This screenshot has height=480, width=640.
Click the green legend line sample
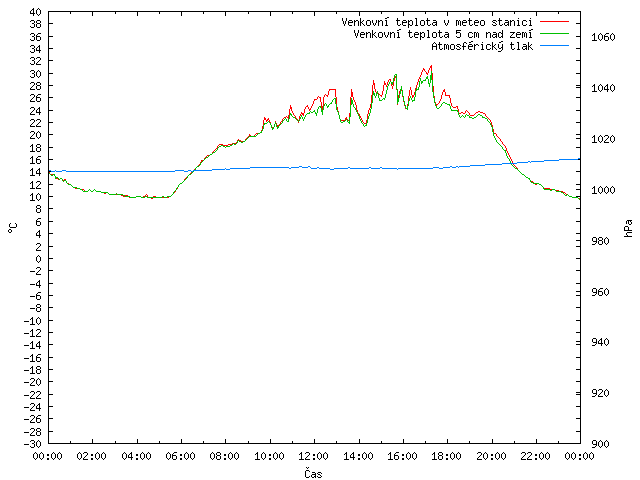(x=554, y=34)
